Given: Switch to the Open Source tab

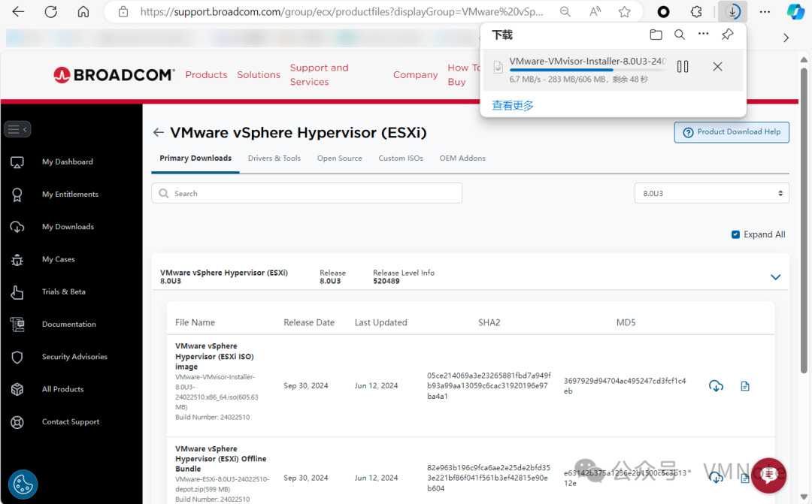Looking at the screenshot, I should click(339, 158).
